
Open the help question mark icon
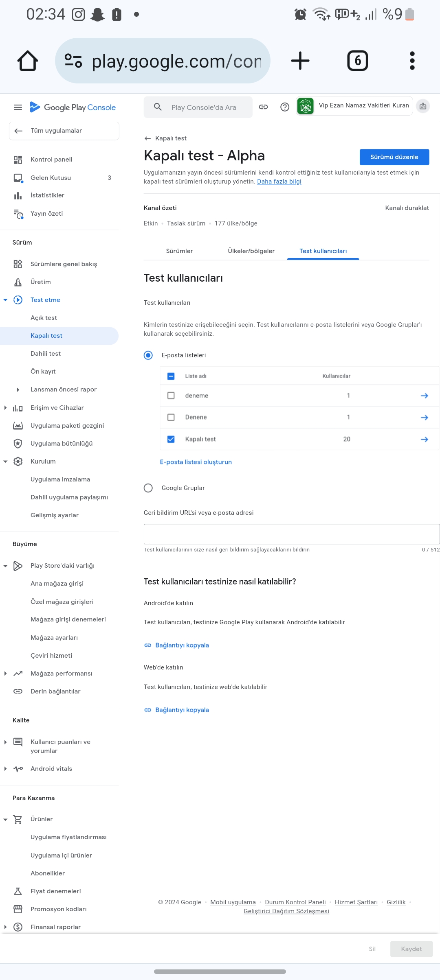point(285,107)
